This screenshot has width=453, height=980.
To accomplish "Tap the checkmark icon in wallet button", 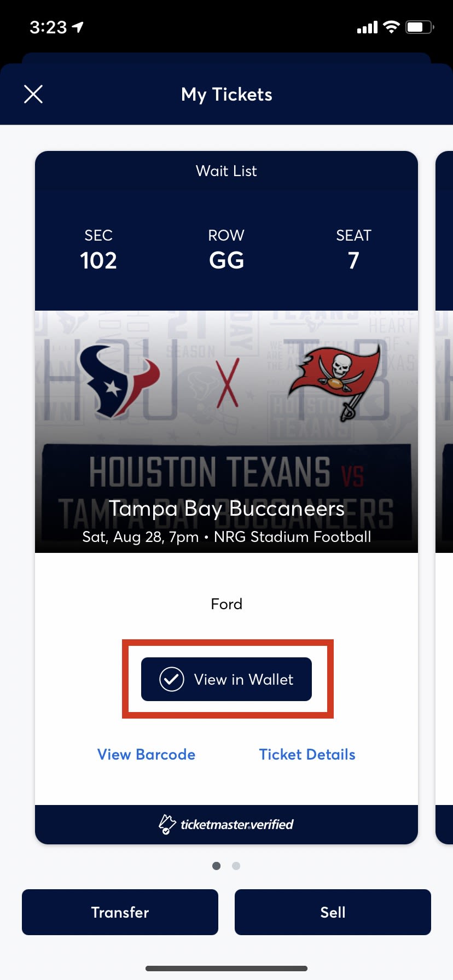I will tap(171, 679).
